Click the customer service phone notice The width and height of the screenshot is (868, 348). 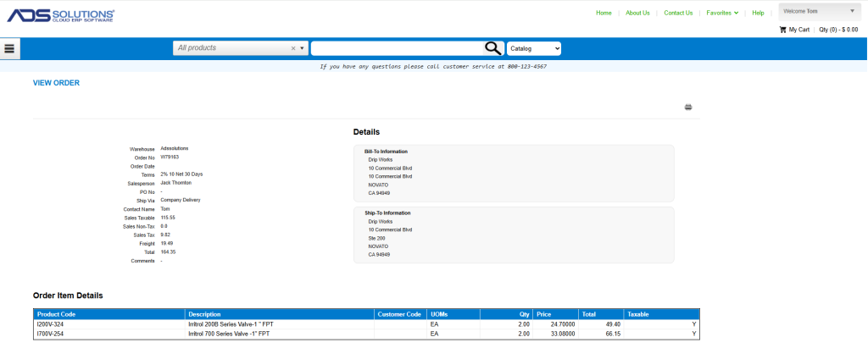433,66
